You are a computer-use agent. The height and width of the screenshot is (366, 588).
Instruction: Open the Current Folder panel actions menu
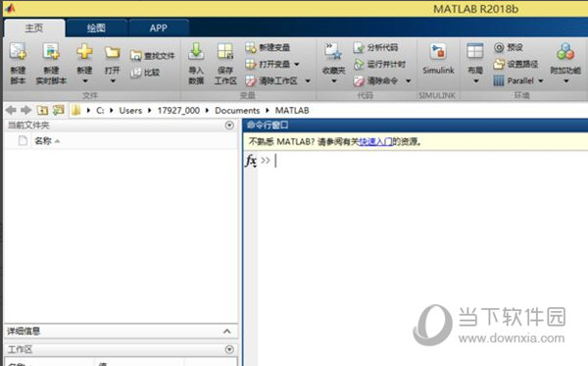pos(229,125)
